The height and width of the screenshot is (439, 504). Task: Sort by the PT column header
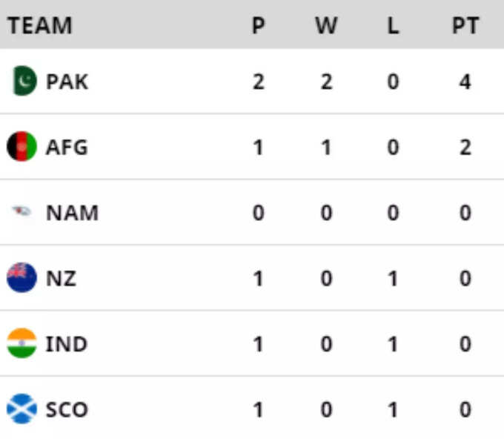[x=465, y=25]
